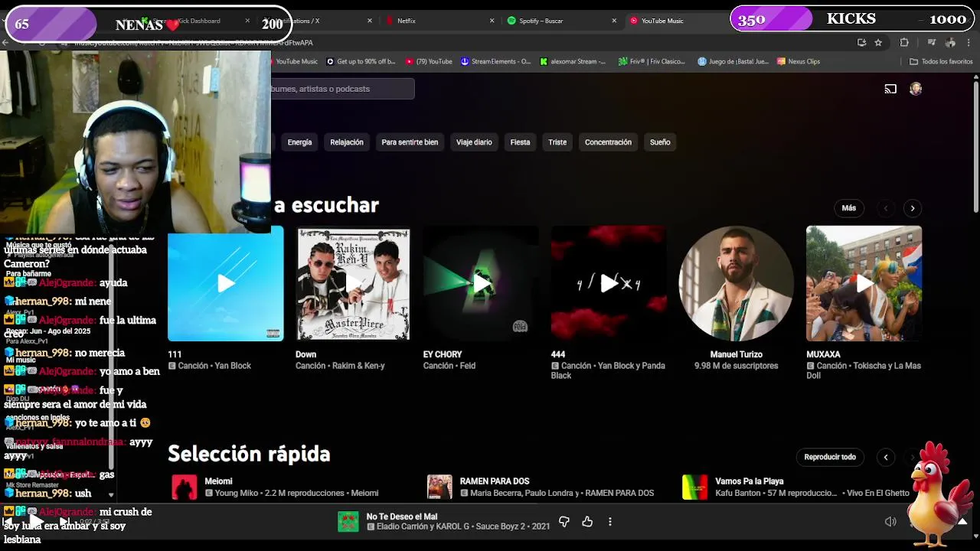The height and width of the screenshot is (551, 980).
Task: Click Reproducir todo button
Action: click(830, 457)
